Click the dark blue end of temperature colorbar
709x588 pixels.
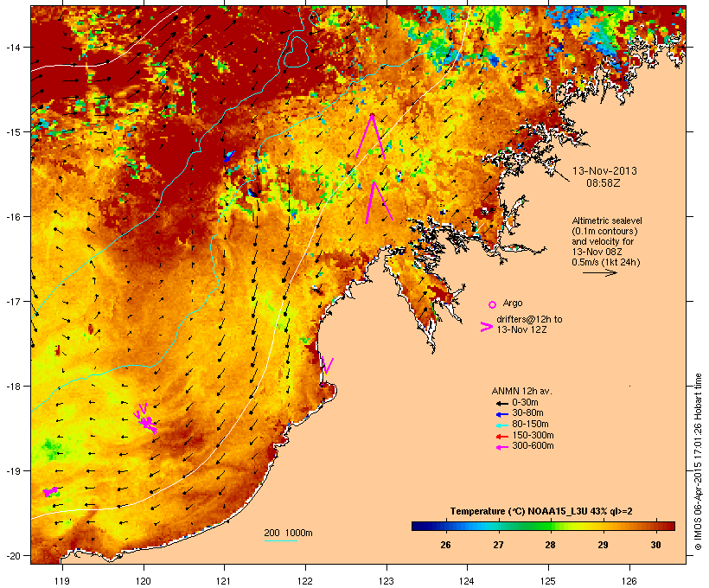pos(418,526)
